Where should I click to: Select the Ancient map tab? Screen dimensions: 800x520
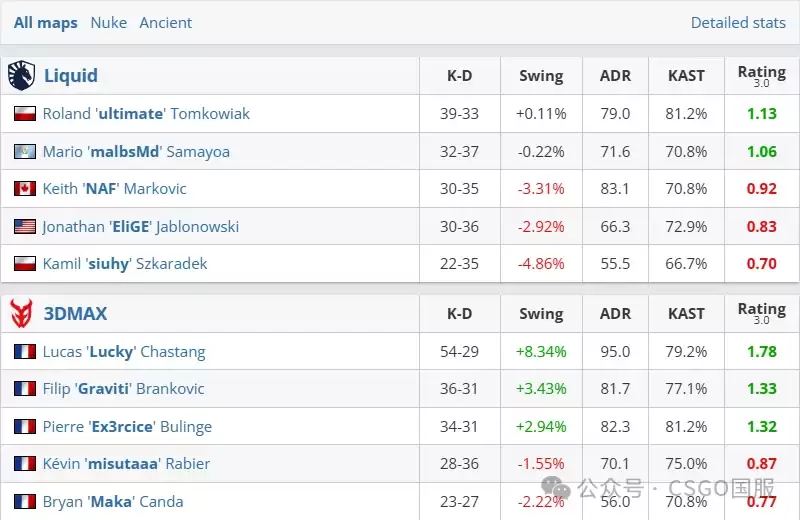[166, 23]
